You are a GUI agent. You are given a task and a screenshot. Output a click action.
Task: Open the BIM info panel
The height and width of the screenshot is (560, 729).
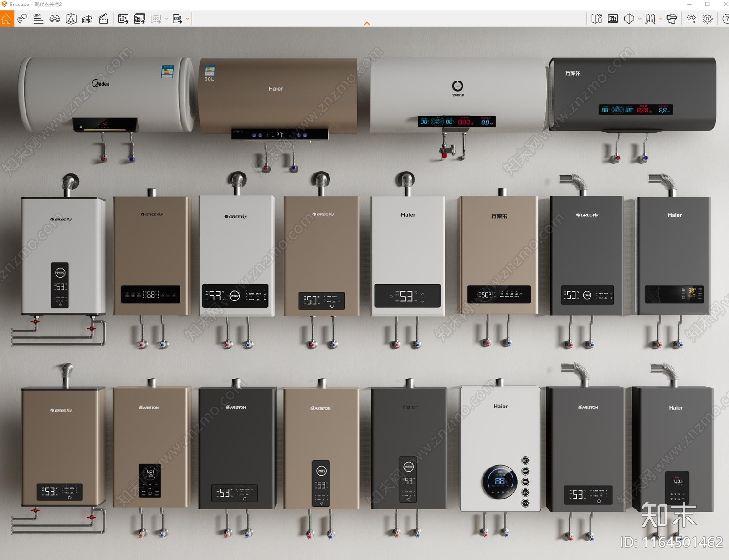(38, 19)
